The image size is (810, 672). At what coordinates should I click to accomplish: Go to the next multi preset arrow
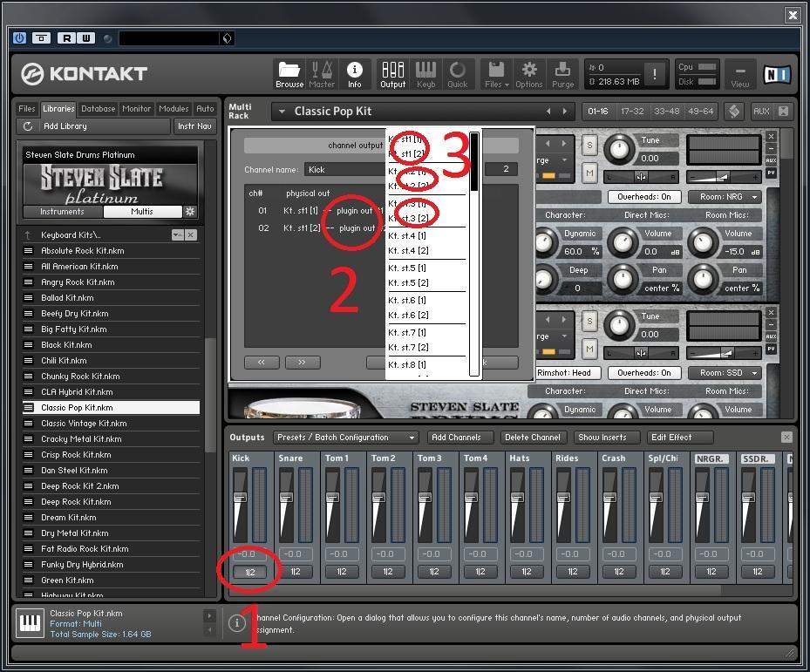click(x=565, y=111)
